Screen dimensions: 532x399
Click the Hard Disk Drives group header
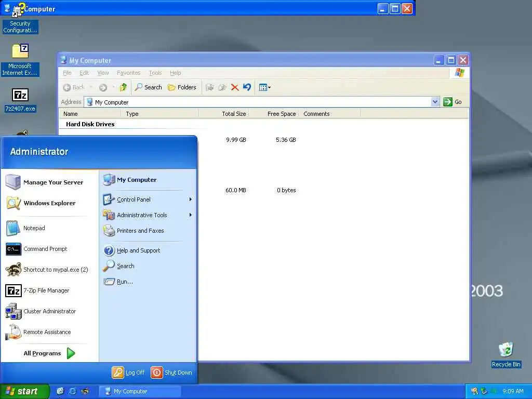pos(90,124)
